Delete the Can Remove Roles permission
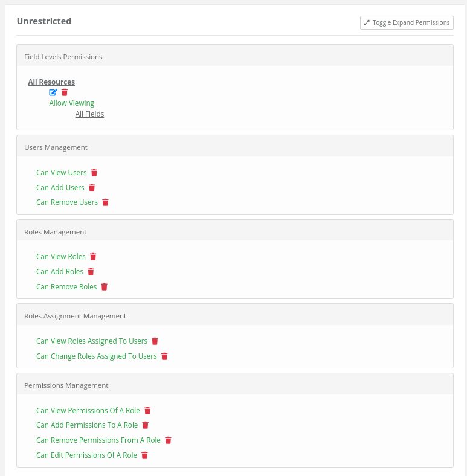Screen dimensions: 467x476 point(104,287)
